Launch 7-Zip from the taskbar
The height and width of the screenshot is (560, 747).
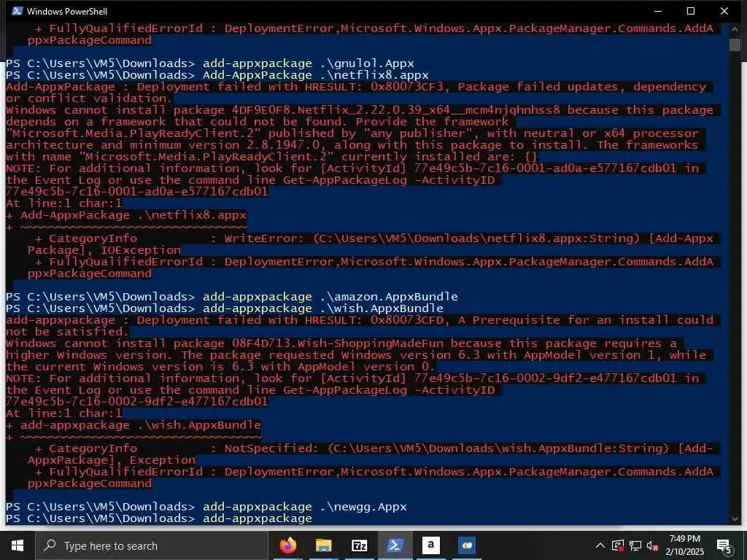coord(359,545)
